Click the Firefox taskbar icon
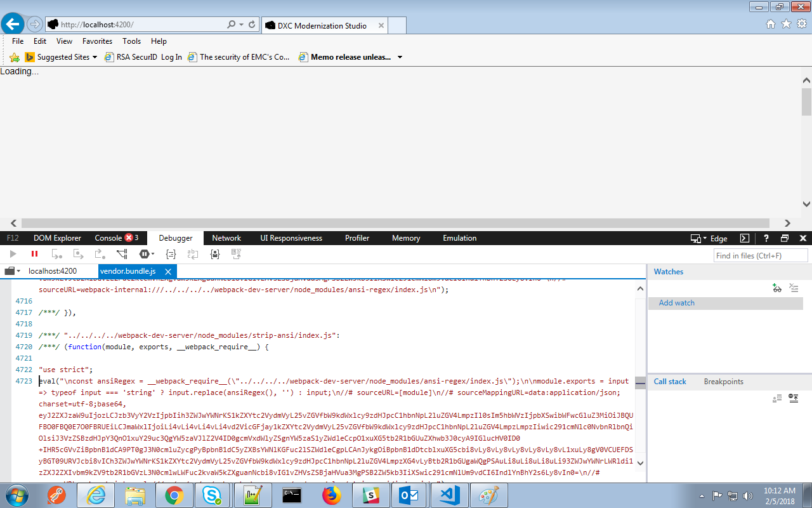 (332, 495)
